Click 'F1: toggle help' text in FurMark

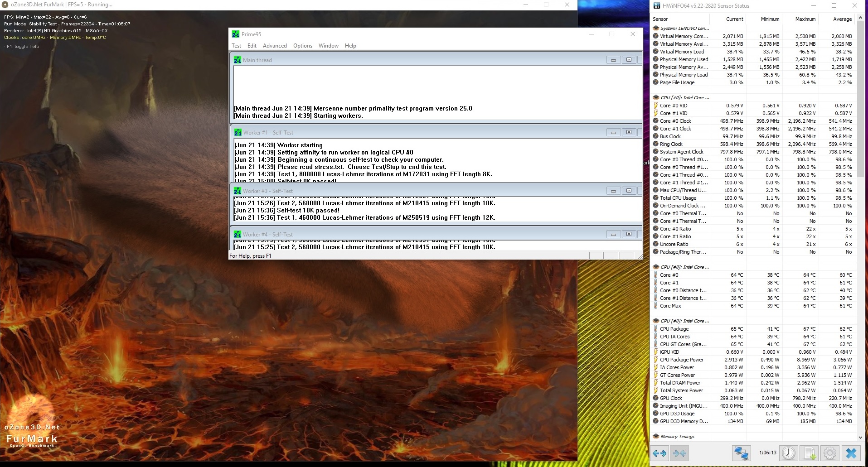pyautogui.click(x=22, y=46)
